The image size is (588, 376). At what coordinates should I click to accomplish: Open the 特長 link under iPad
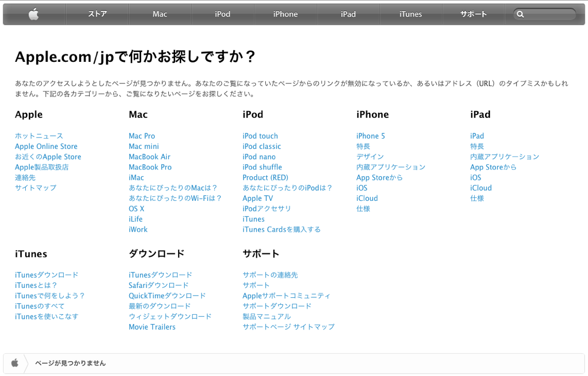point(477,146)
